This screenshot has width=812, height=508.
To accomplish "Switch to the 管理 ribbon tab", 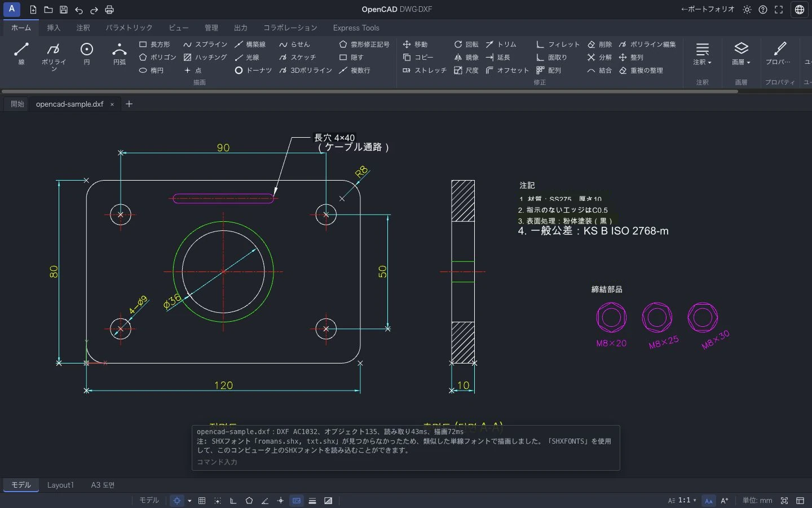I will (x=211, y=28).
